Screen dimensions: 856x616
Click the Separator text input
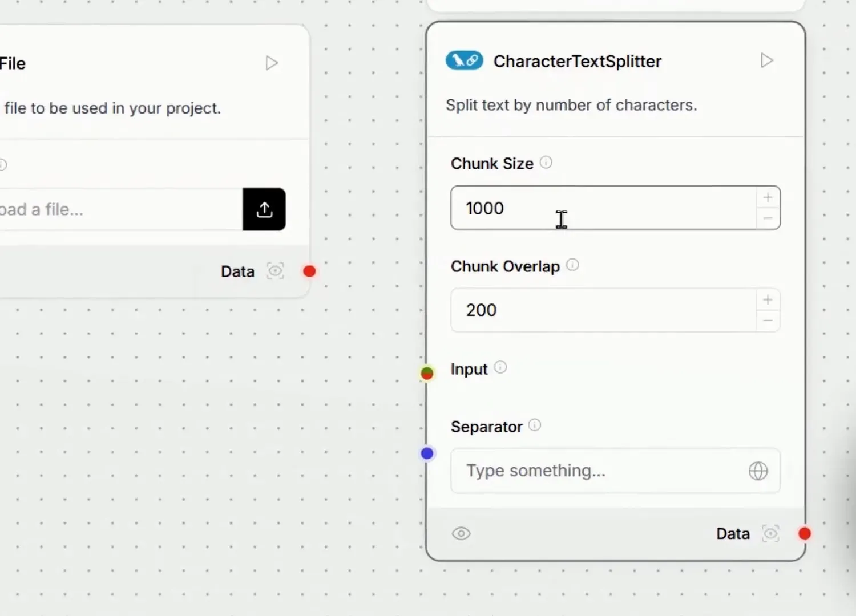coord(615,471)
